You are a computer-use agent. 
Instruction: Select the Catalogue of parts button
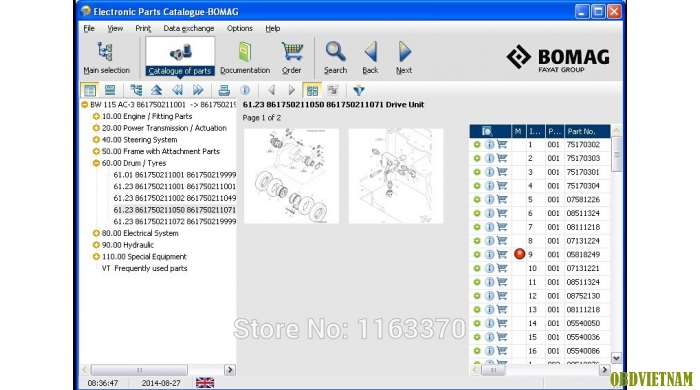click(x=180, y=57)
